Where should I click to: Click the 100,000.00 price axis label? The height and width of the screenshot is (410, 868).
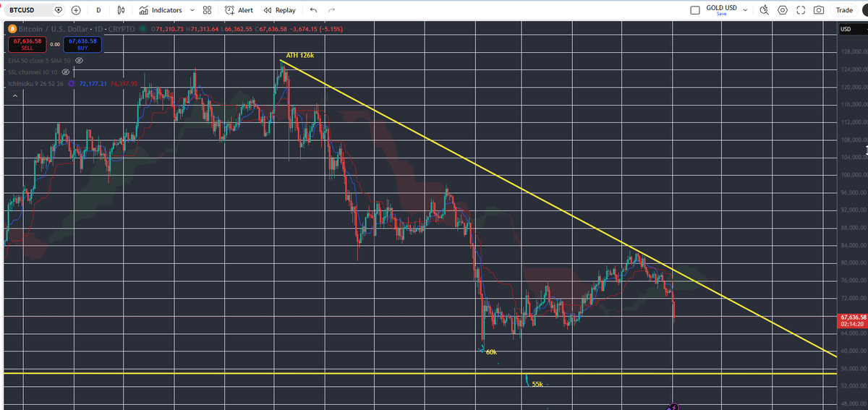click(854, 175)
